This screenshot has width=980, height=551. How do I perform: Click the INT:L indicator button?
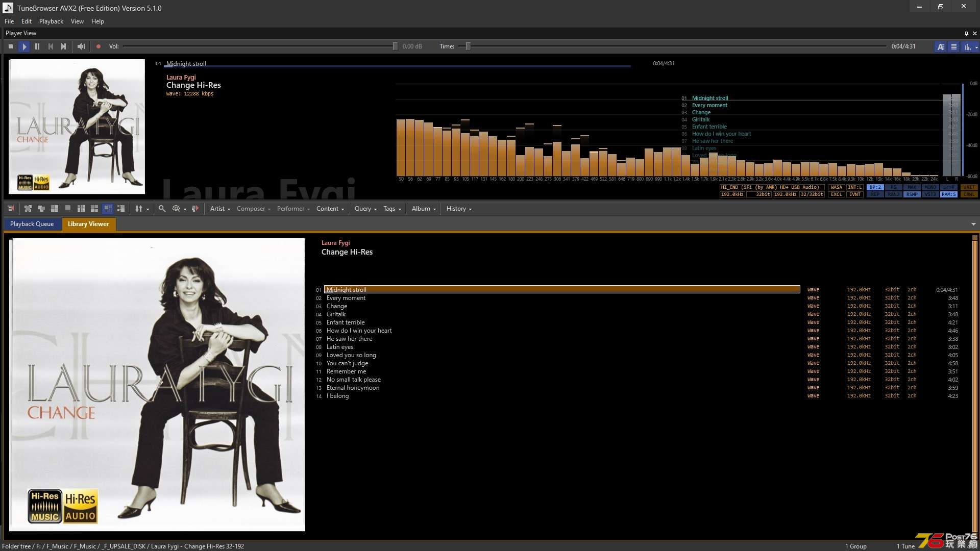855,187
